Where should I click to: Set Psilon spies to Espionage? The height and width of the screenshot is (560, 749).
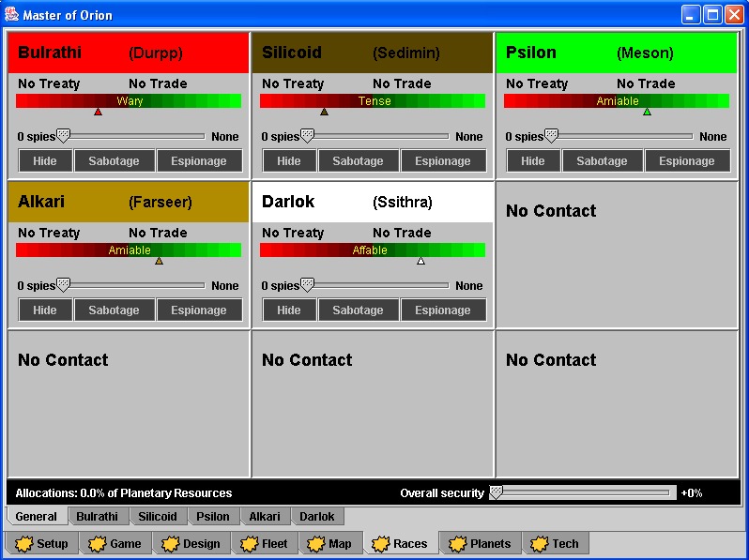[x=686, y=160]
